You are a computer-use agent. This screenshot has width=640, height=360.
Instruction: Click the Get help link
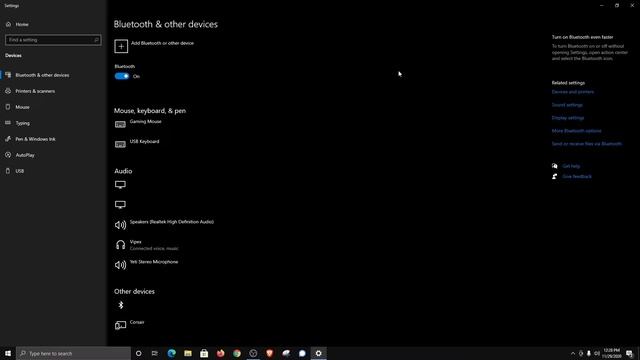[x=571, y=166]
